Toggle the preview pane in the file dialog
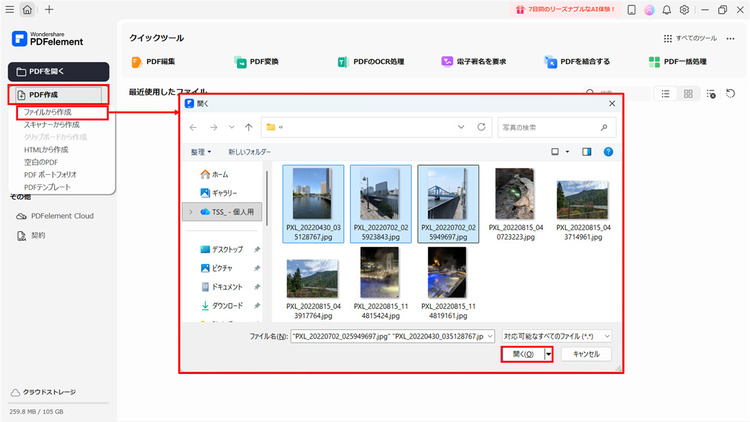Viewport: 750px width, 422px height. [587, 152]
